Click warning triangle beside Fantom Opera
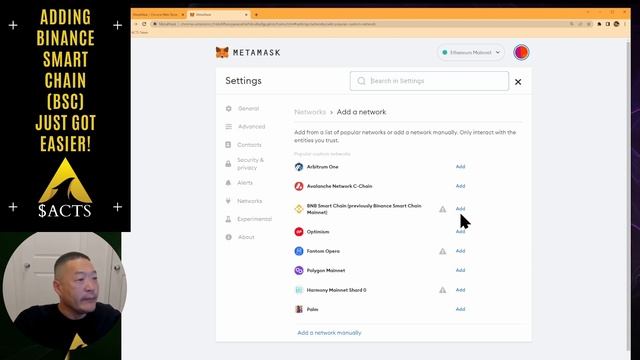Screen dimensions: 640x360 pos(442,251)
